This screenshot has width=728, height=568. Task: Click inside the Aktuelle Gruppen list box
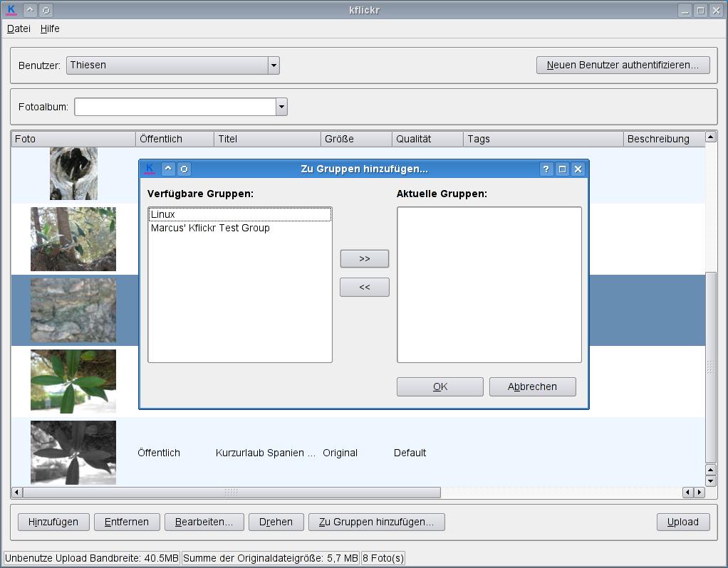489,285
